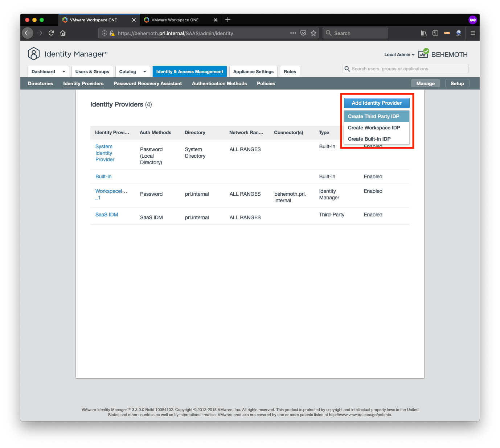Go to the Identity Providers subtab
Screen dimensions: 500x448
click(83, 83)
